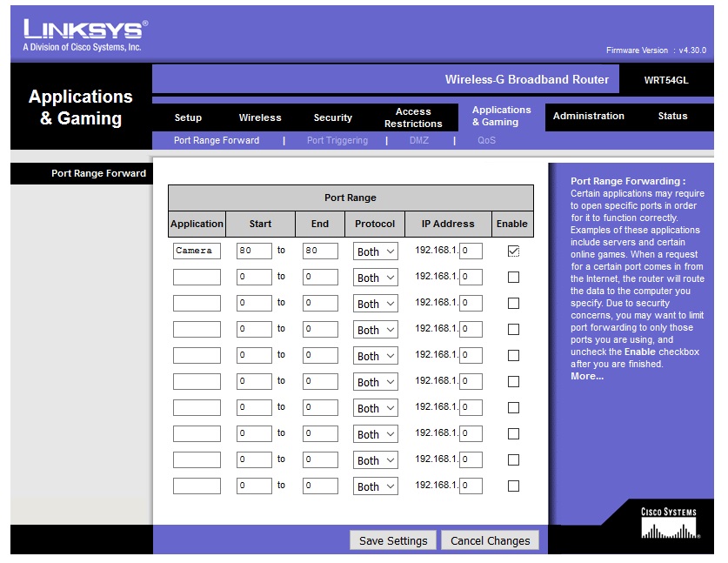This screenshot has width=728, height=563.
Task: Click the IP address field for Camera row
Action: (471, 251)
